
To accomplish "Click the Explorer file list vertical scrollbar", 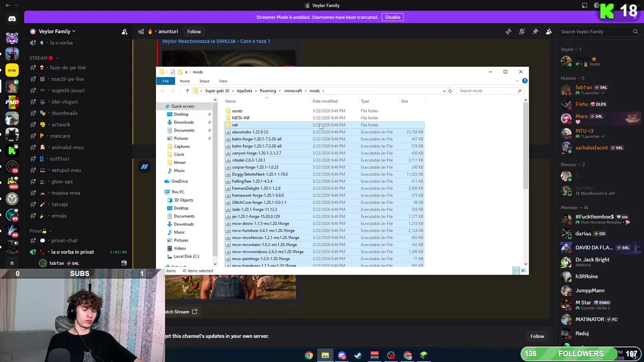I will click(525, 146).
